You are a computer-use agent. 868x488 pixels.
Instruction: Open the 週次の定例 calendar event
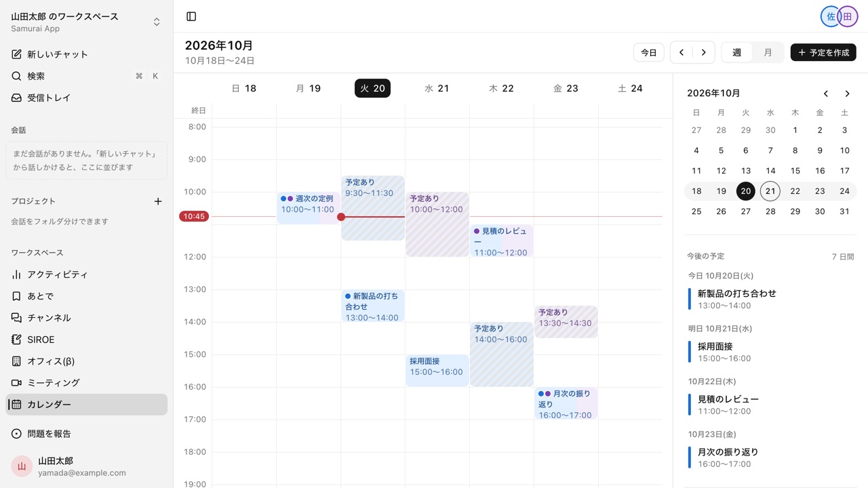pyautogui.click(x=309, y=208)
